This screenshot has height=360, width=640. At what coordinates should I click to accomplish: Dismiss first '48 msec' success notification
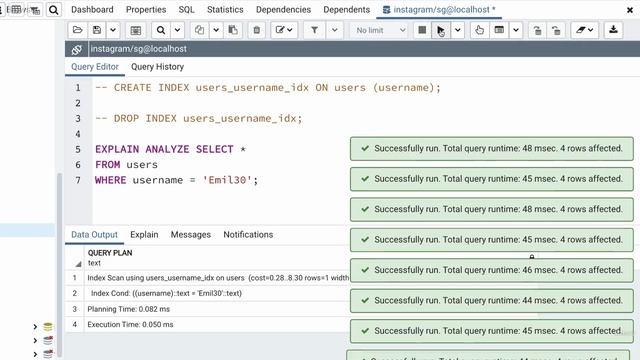(492, 149)
